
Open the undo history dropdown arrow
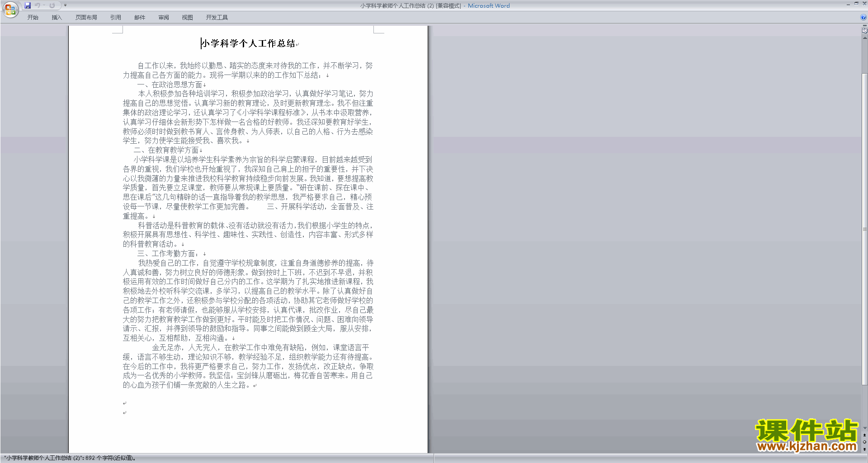click(x=44, y=5)
